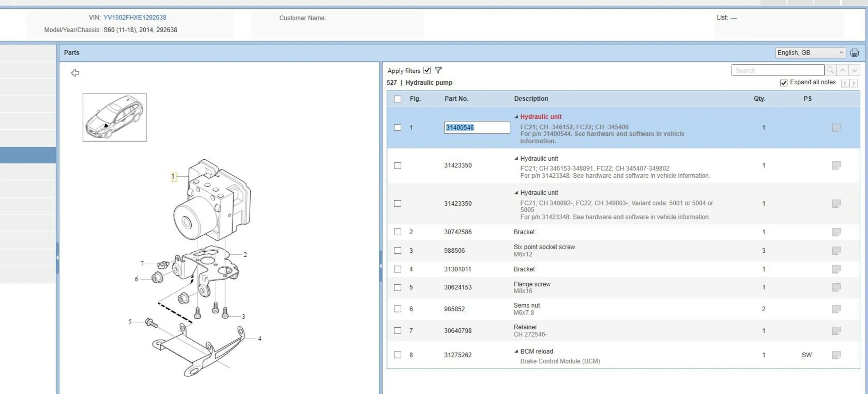The image size is (868, 394).
Task: Click the Part No. column header
Action: click(456, 99)
